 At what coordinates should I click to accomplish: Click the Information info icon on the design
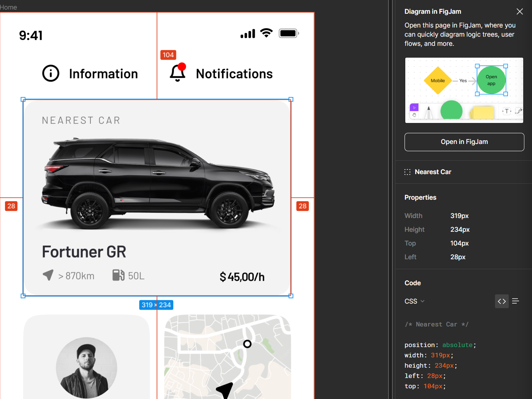tap(51, 73)
